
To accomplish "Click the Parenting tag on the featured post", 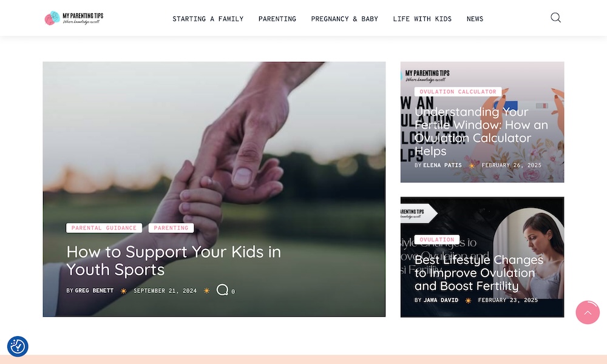I will point(171,228).
